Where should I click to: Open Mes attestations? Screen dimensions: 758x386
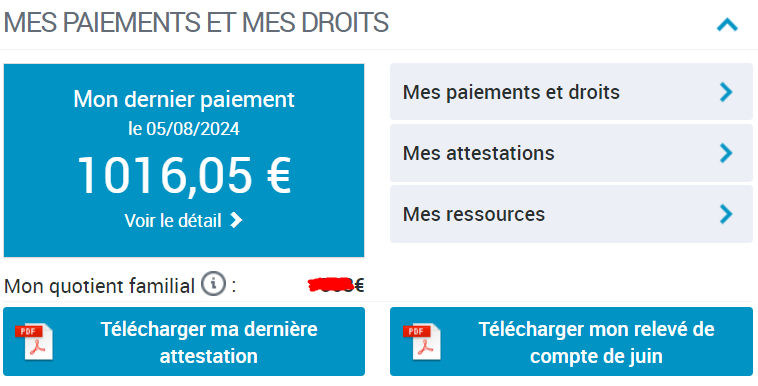[571, 153]
